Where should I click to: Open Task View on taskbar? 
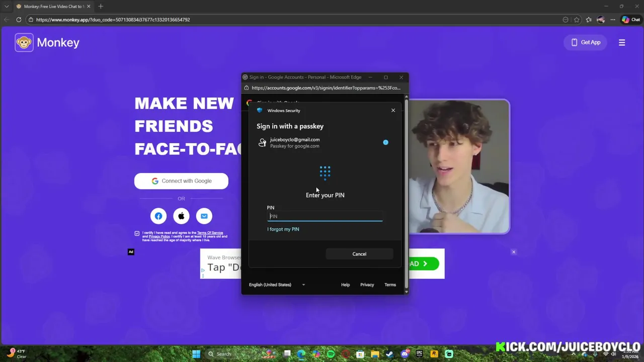pyautogui.click(x=287, y=354)
